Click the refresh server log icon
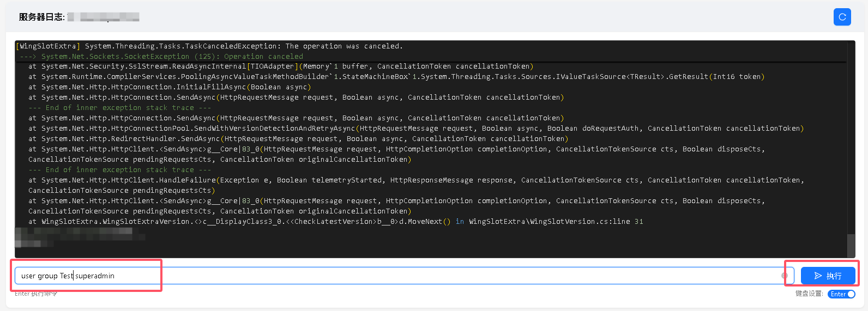Viewport: 868px width, 311px height. (x=842, y=17)
